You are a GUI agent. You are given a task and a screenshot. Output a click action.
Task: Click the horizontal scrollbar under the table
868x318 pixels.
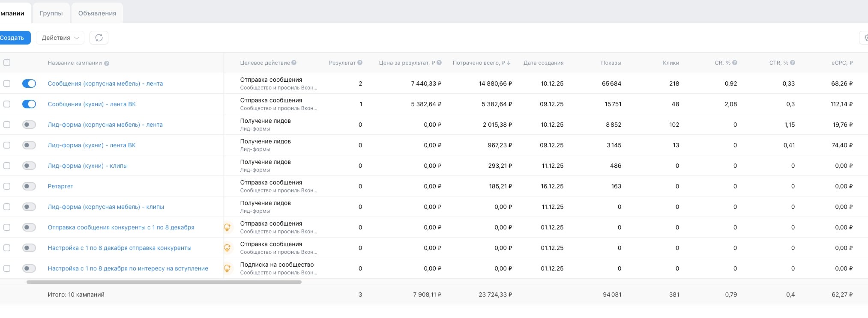(x=164, y=282)
